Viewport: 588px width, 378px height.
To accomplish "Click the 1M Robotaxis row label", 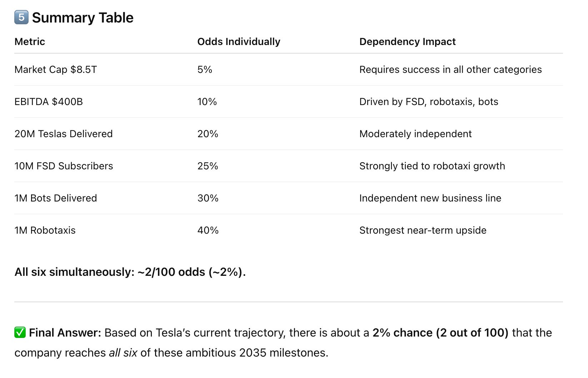I will (x=45, y=230).
